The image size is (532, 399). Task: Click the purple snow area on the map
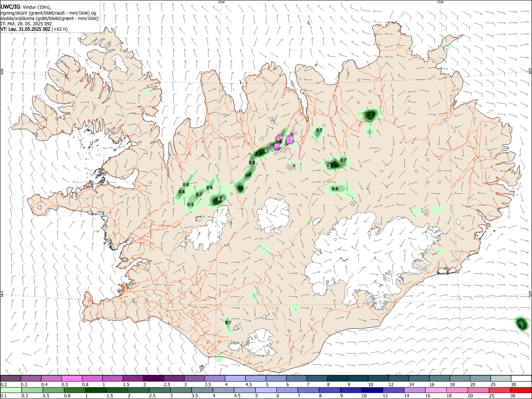pos(289,139)
